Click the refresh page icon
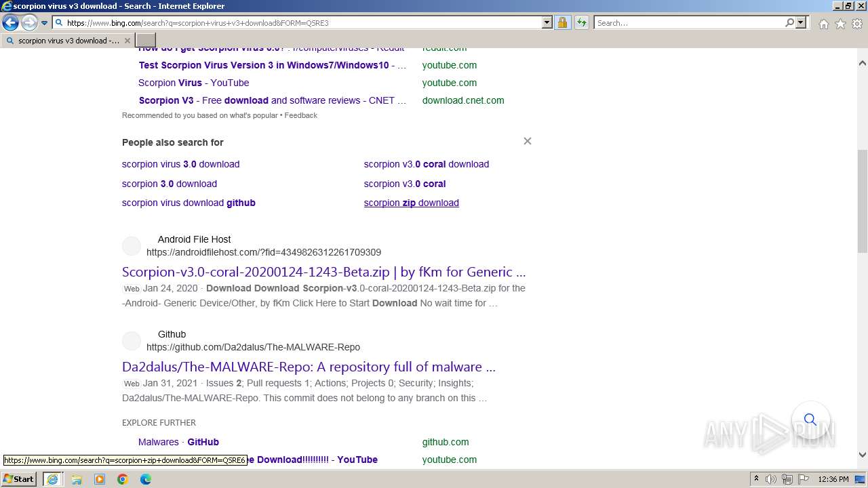Viewport: 868px width, 488px height. [581, 23]
